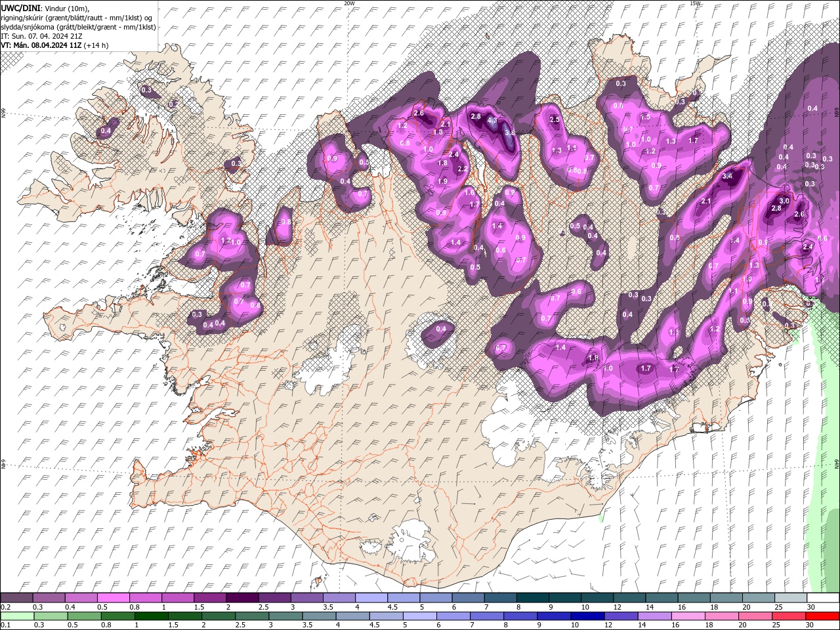
Task: Click the 2.2 precipitation value on the map
Action: pyautogui.click(x=463, y=169)
